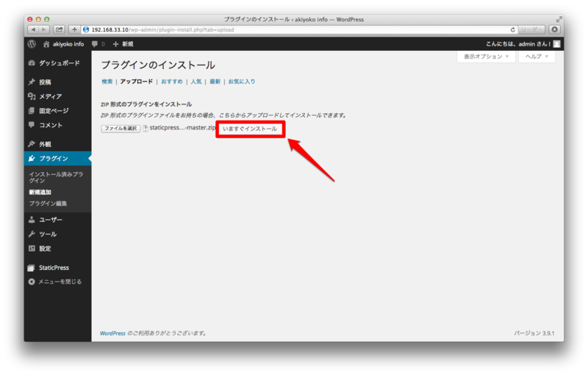Image resolution: width=588 pixels, height=375 pixels.
Task: Add bookmark with plus button in toolbar
Action: [x=74, y=29]
